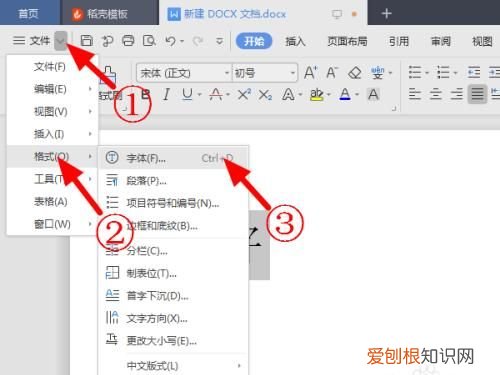This screenshot has height=375, width=500.
Task: Align text left
Action: point(415,94)
